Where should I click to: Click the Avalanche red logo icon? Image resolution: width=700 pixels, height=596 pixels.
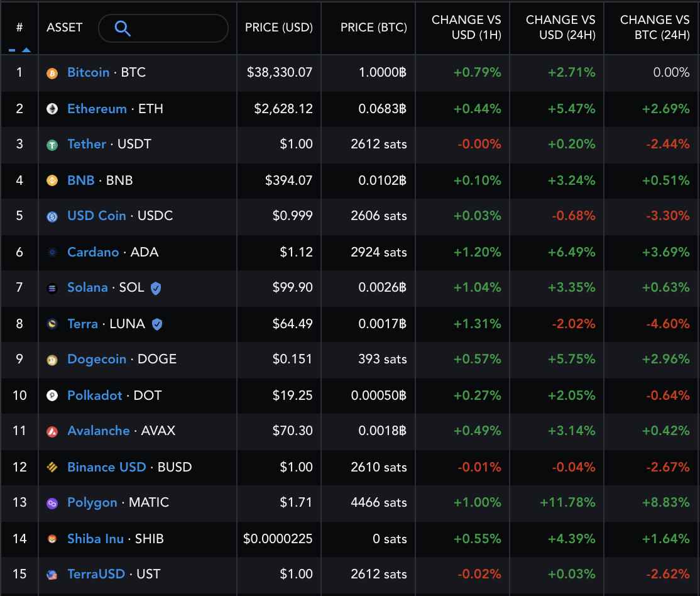[52, 431]
